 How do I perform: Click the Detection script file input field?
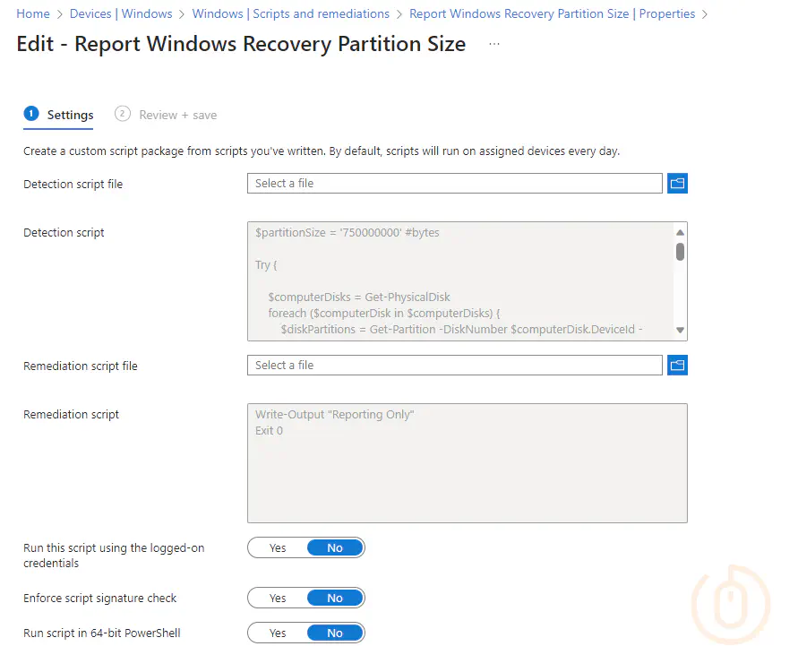pos(454,184)
